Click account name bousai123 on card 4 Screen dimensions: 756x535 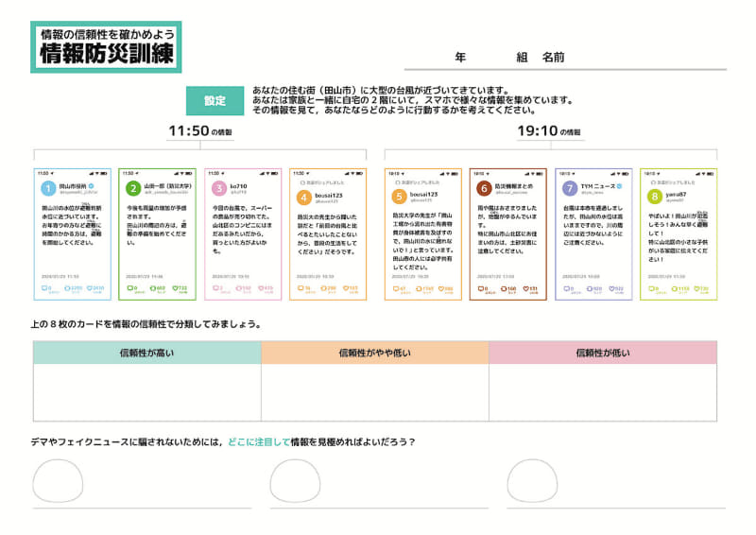[x=329, y=195]
